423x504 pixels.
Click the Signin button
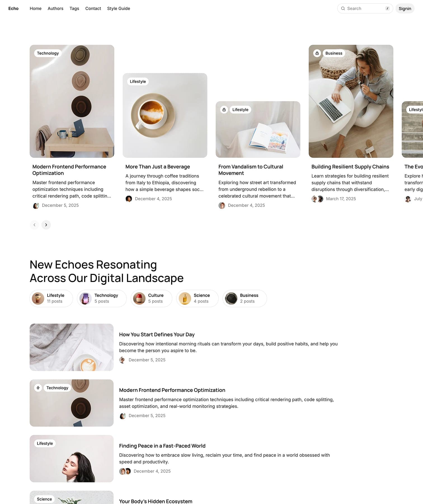tap(405, 8)
